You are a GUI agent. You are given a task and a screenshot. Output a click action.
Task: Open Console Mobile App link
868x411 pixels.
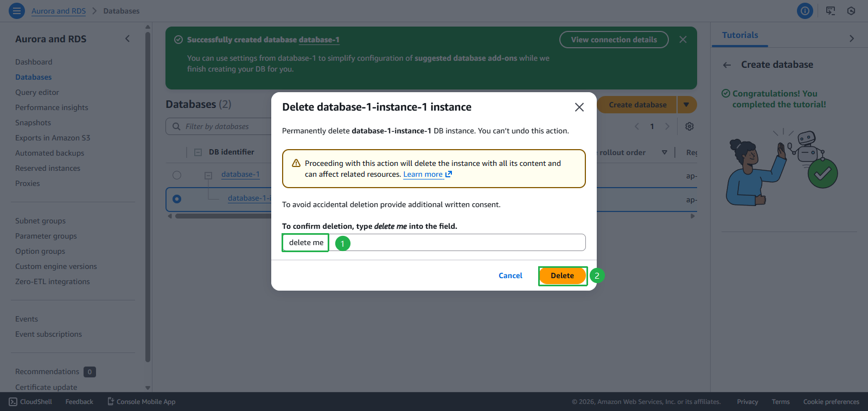coord(141,402)
